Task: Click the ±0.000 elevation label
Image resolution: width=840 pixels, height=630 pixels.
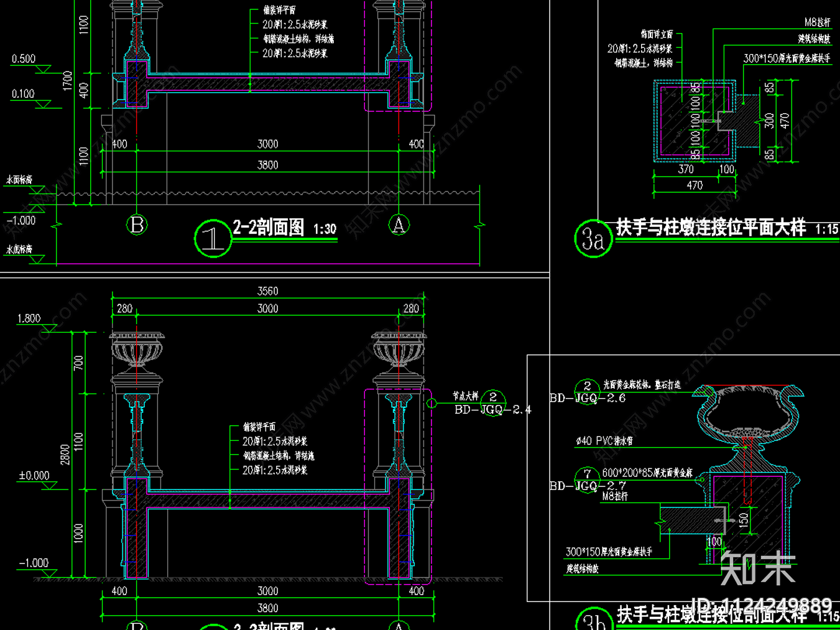Action: [x=34, y=476]
